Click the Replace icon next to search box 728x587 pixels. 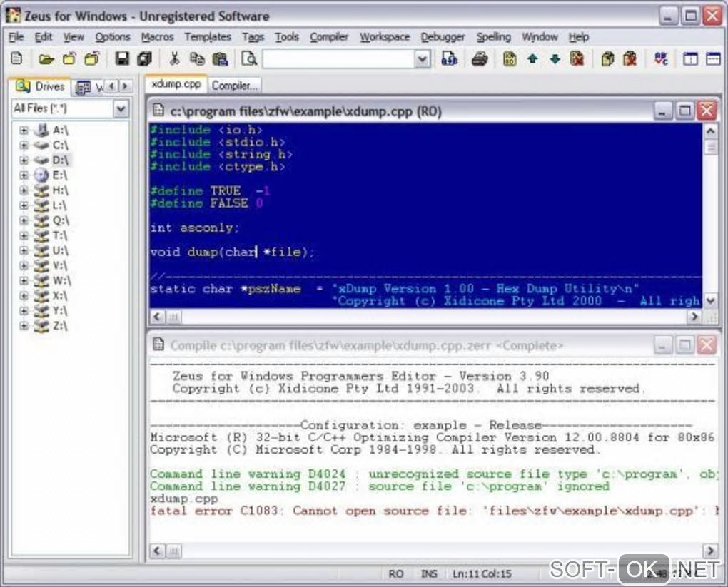[449, 59]
